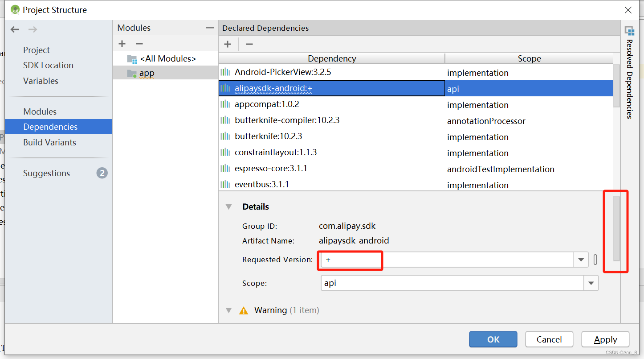Click the Android Studio logo in title bar
This screenshot has height=359, width=644.
pyautogui.click(x=15, y=9)
